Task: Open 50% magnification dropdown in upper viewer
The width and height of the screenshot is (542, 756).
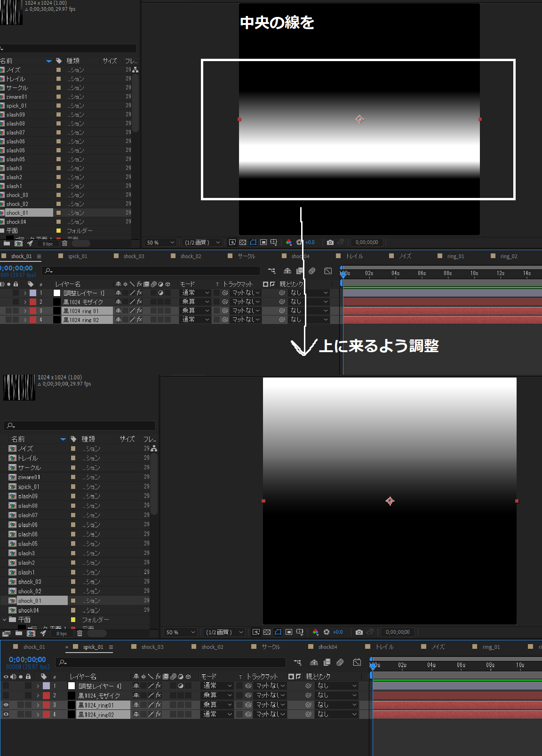Action: 160,243
